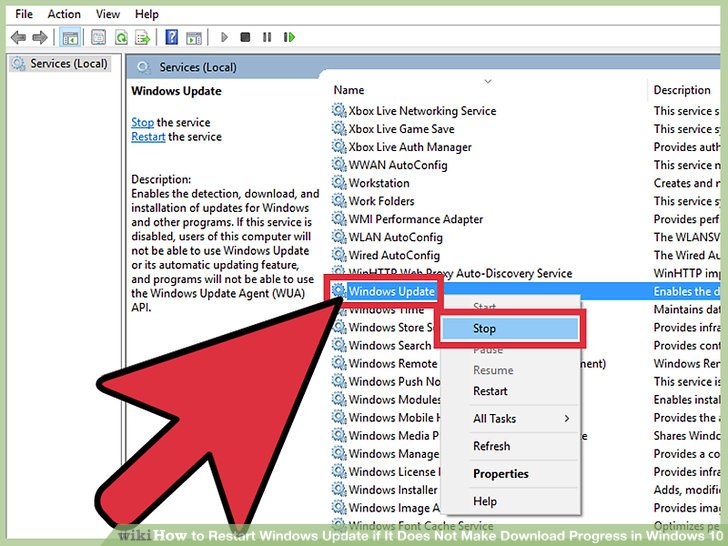Select Services (Local) in the console tree
Viewport: 728px width, 546px height.
[x=68, y=64]
